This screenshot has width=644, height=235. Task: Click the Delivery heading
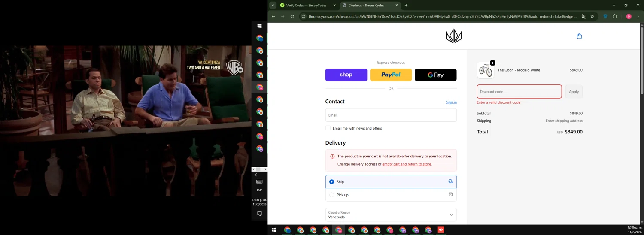pos(335,143)
